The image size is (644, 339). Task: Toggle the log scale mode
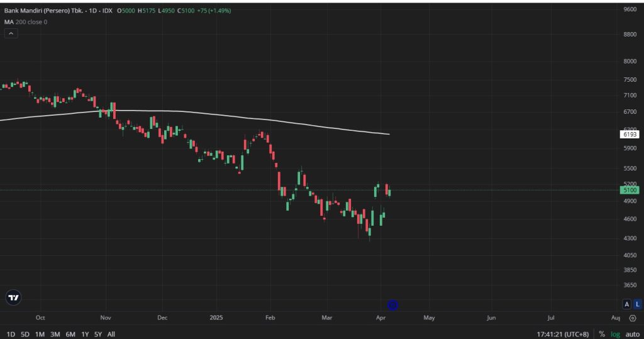click(615, 334)
